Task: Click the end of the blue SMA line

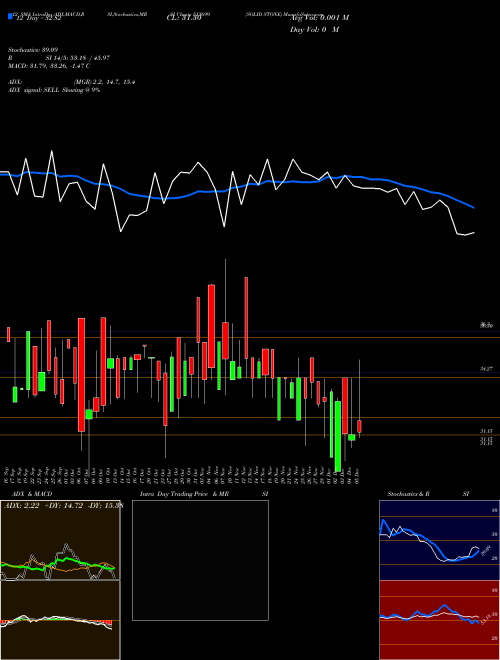Action: (x=474, y=208)
